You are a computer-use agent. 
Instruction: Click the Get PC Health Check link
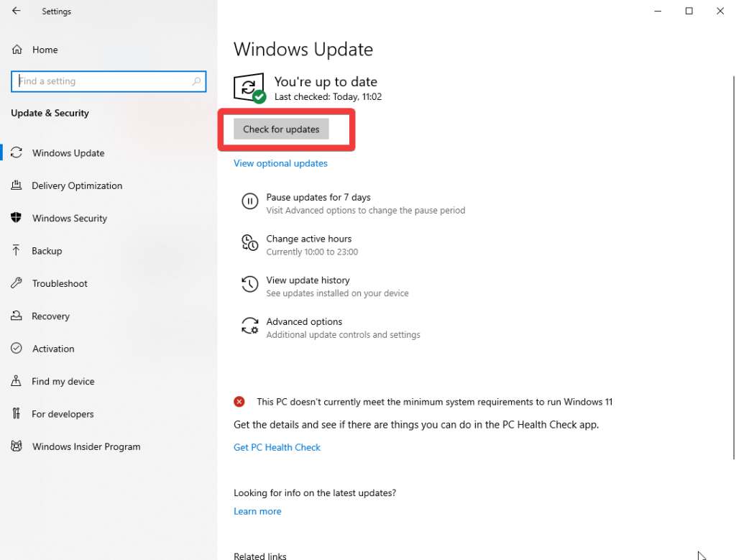click(277, 447)
